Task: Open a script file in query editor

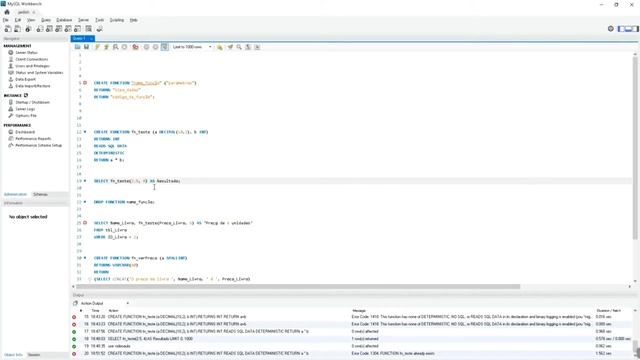Action: click(x=78, y=47)
